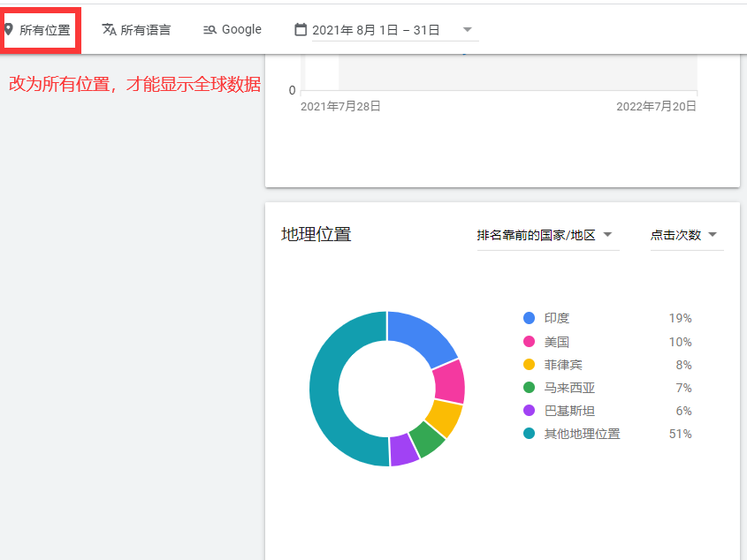Open the 所有语言 language filter

click(x=145, y=30)
